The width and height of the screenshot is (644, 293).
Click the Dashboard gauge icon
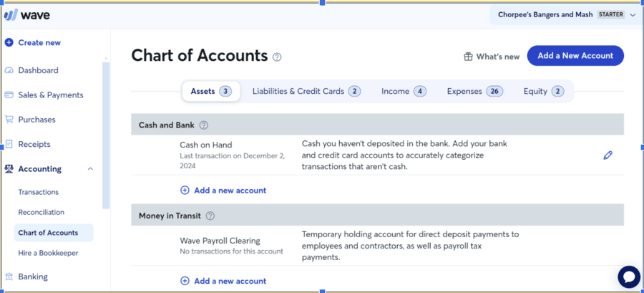[9, 70]
